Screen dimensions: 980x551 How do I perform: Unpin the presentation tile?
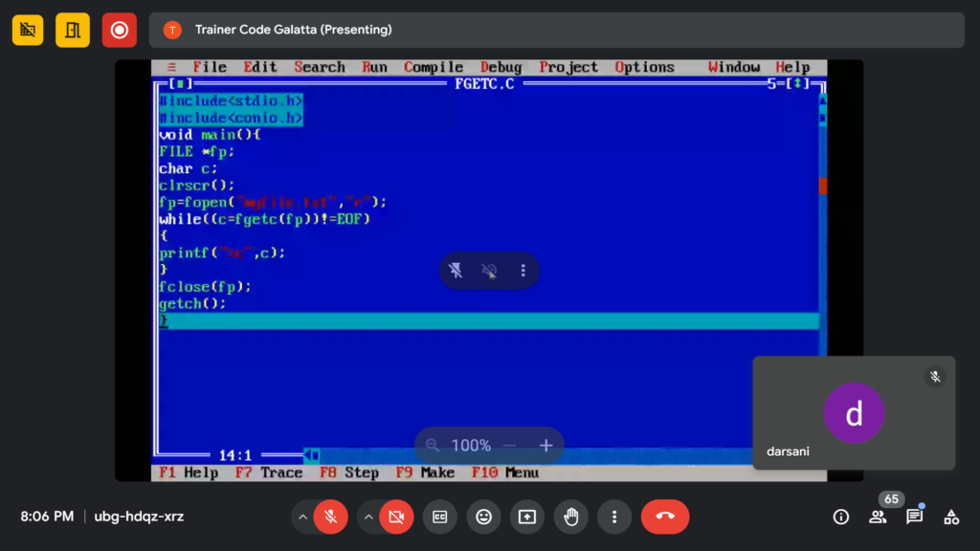(x=457, y=271)
